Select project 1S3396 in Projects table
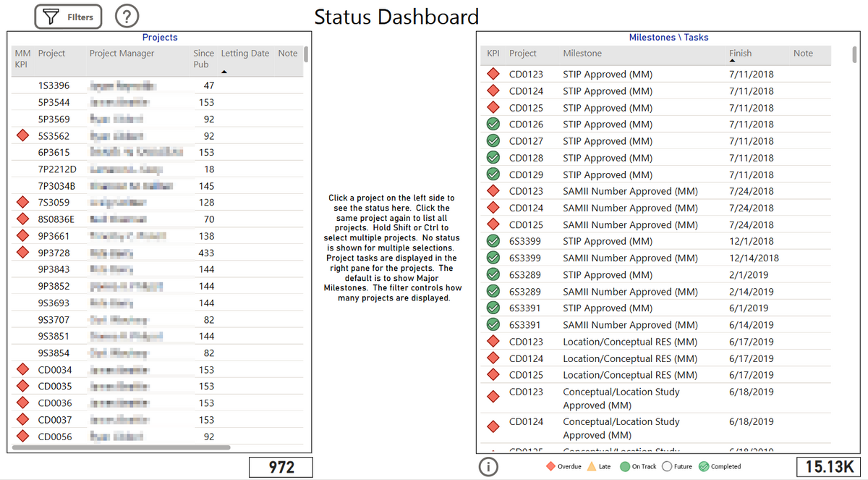Screen dimensions: 868x480 (x=54, y=86)
